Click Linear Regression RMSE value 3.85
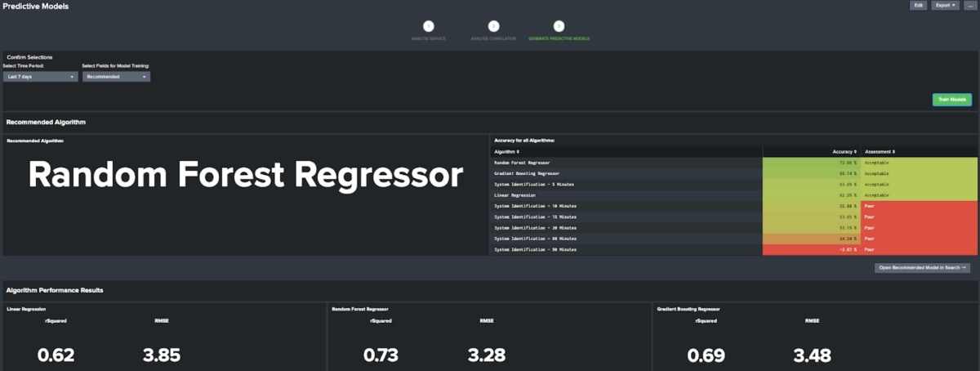 point(161,355)
